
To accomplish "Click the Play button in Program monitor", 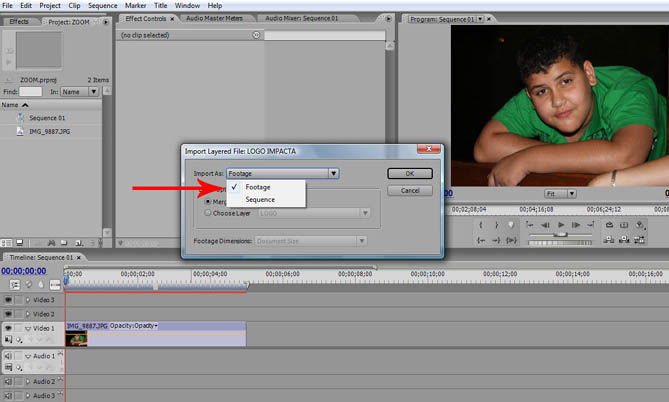I will [x=562, y=225].
